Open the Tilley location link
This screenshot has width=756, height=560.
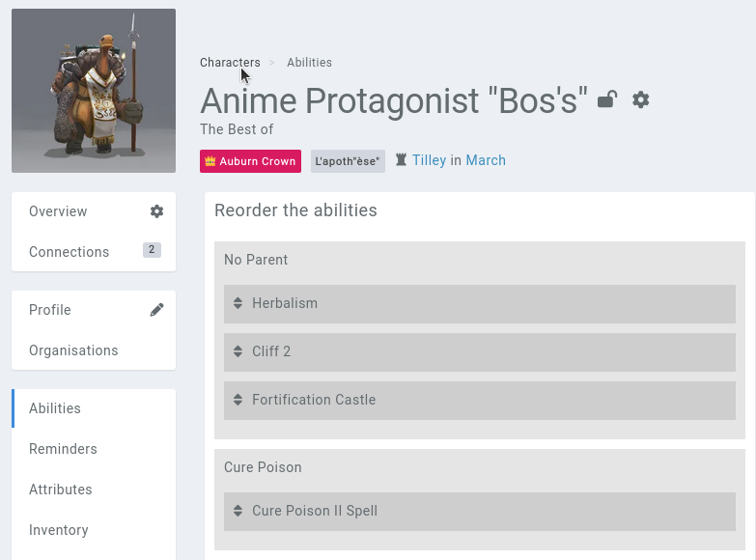[429, 160]
